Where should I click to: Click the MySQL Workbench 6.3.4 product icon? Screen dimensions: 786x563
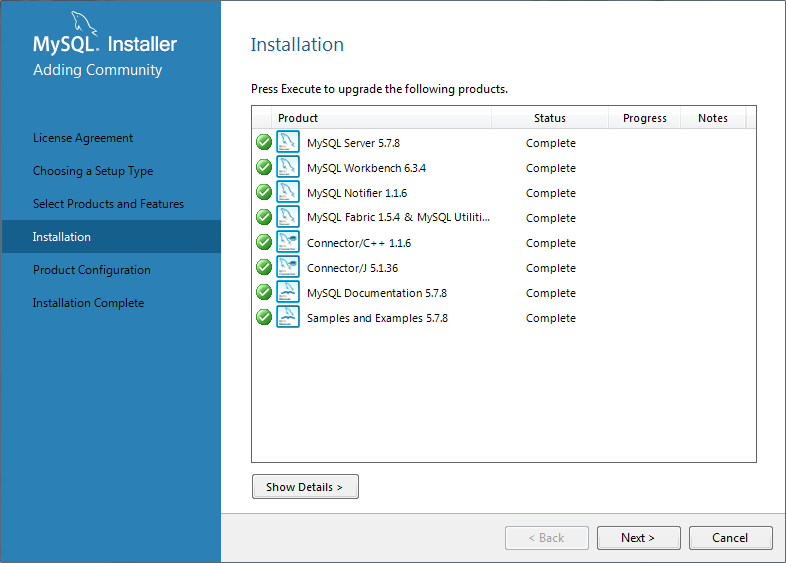tap(288, 167)
